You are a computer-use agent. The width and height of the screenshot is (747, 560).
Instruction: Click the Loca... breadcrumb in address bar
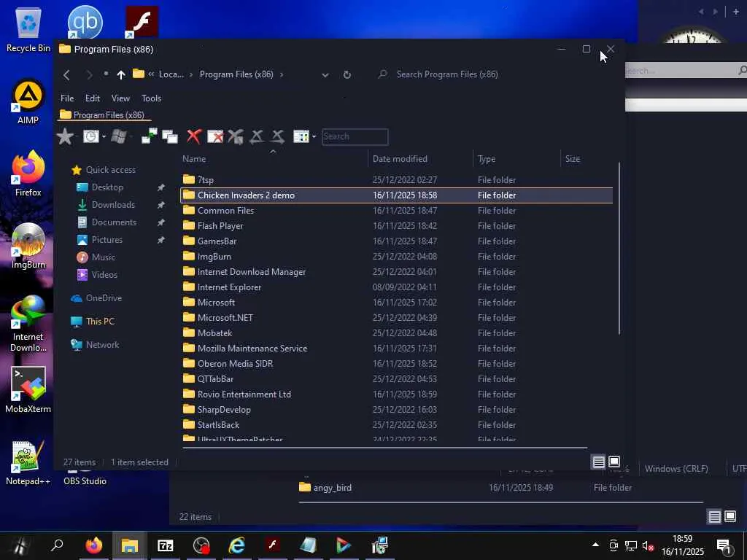coord(171,74)
